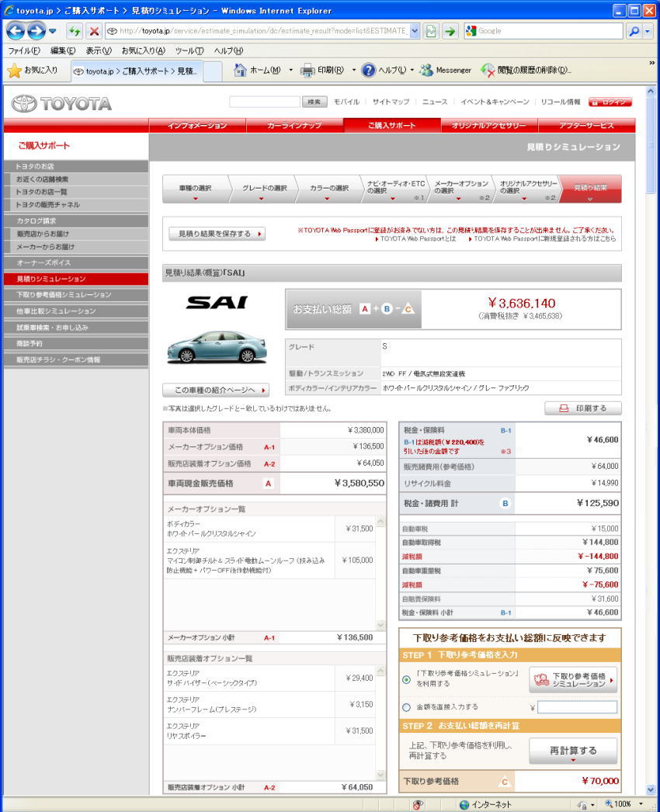Image resolution: width=660 pixels, height=812 pixels.
Task: Click the red login button
Action: 610,102
